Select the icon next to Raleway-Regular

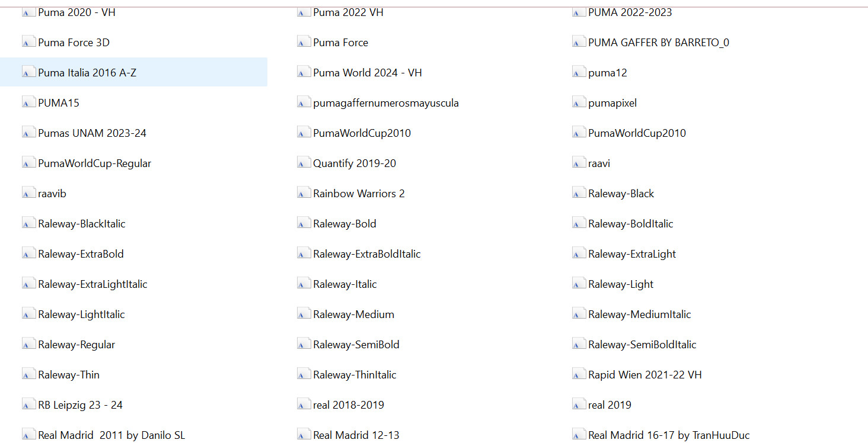tap(28, 344)
